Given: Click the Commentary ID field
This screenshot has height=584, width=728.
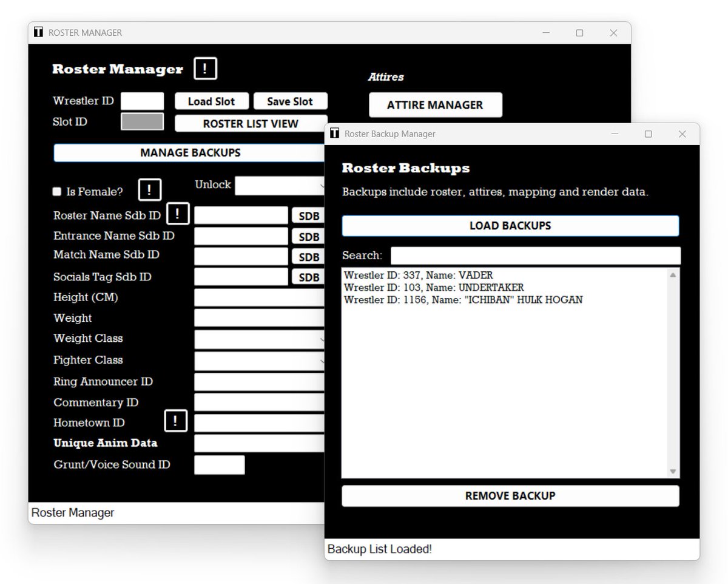Looking at the screenshot, I should (260, 402).
